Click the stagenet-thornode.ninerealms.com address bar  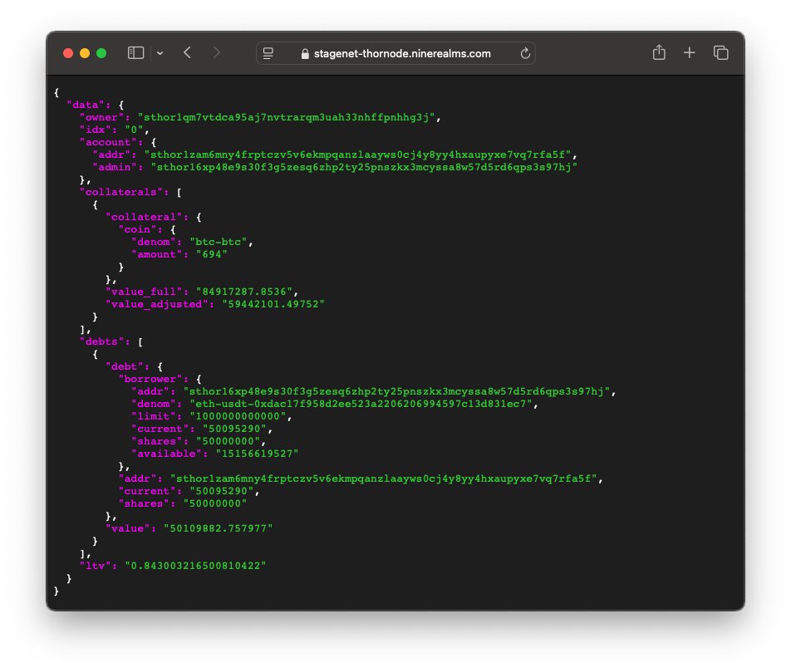[395, 53]
